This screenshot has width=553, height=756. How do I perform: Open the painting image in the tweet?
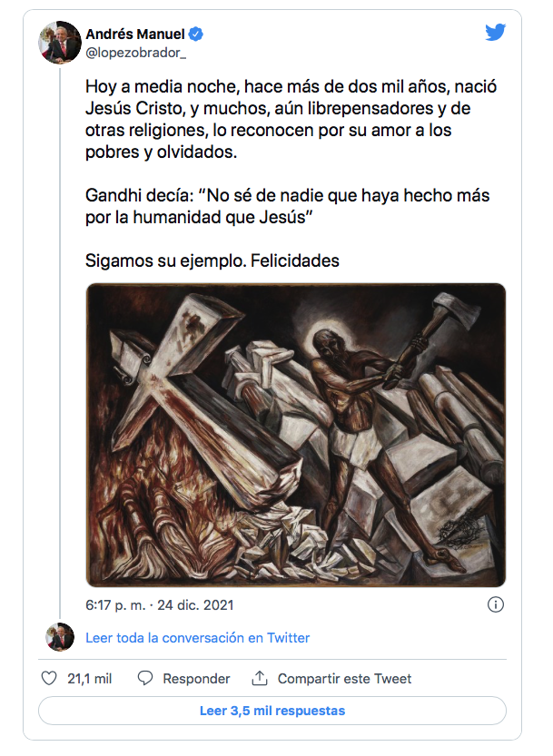(295, 435)
